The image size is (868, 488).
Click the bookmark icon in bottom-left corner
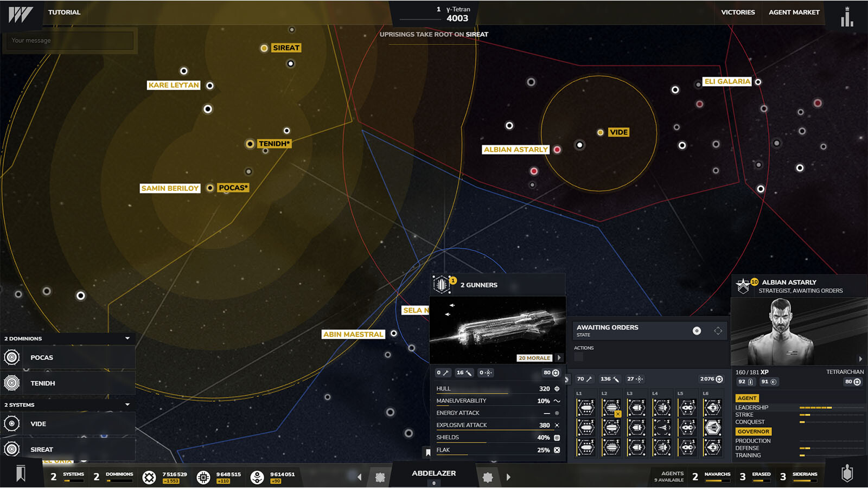coord(21,474)
